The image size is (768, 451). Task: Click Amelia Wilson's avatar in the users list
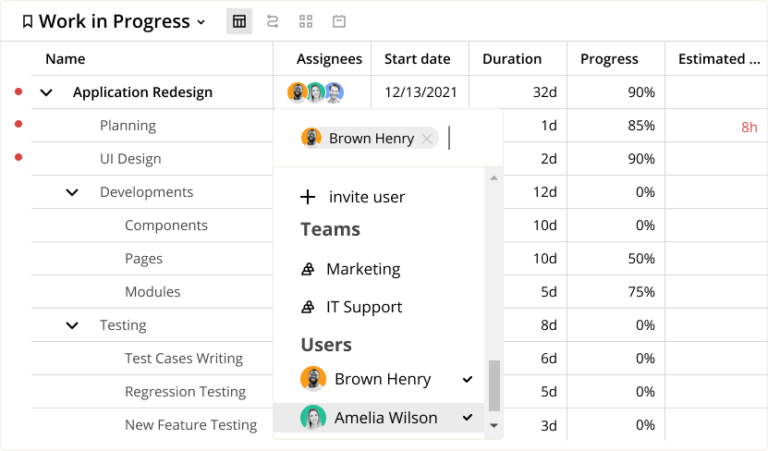(313, 418)
